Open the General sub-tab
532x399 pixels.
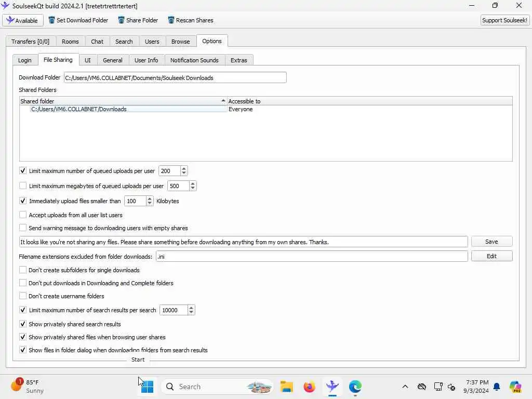click(x=113, y=60)
